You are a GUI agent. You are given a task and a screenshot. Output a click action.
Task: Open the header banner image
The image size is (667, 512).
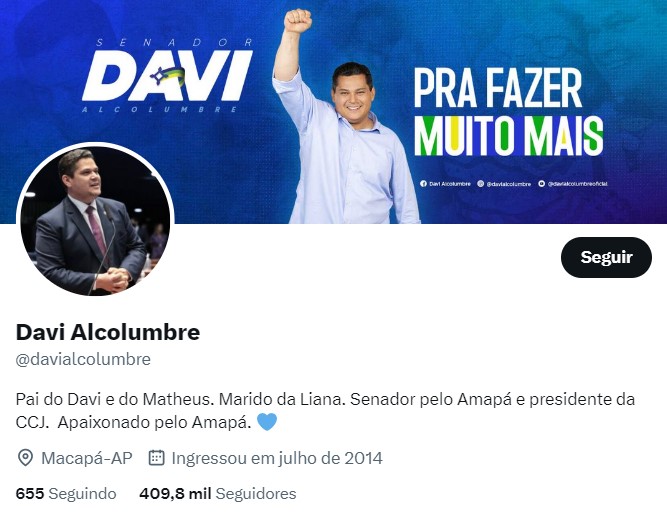point(334,111)
